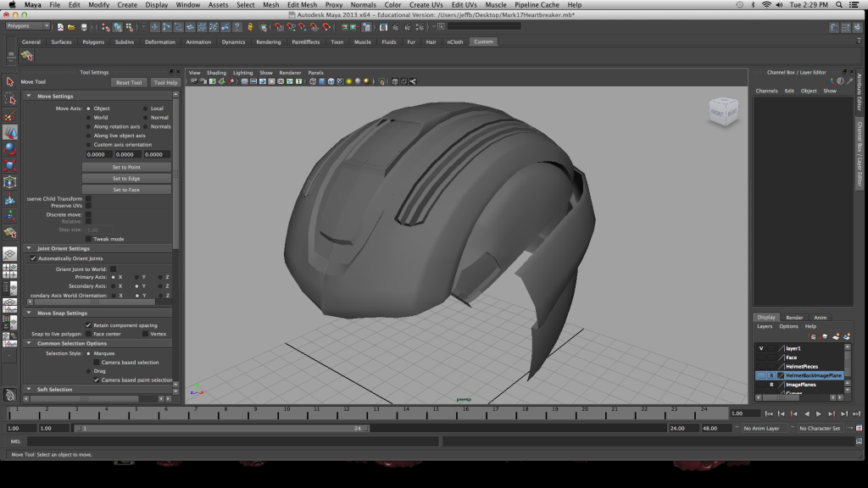
Task: Expand the Soft Selection section
Action: tap(29, 389)
